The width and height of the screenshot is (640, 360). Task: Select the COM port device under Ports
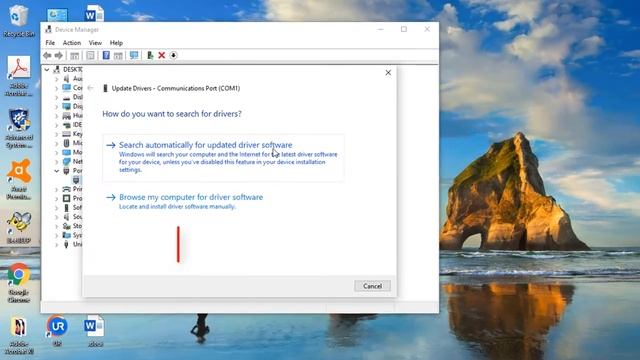pos(76,180)
